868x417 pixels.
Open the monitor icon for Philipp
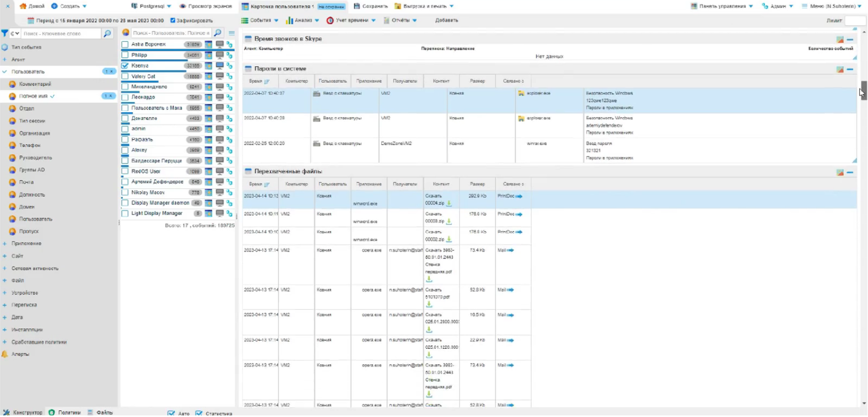coord(220,55)
